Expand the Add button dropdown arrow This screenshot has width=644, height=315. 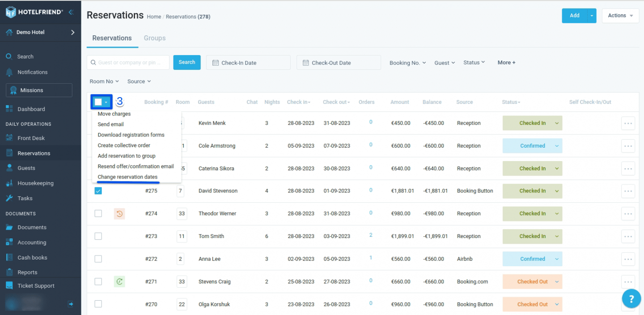(x=592, y=16)
